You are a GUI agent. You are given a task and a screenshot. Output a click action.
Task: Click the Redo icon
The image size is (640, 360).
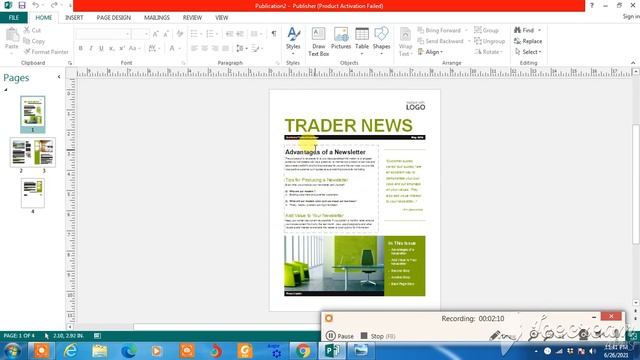pyautogui.click(x=54, y=5)
